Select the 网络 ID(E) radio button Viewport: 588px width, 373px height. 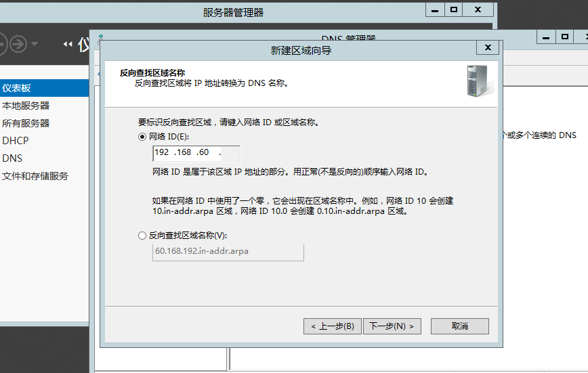[142, 137]
